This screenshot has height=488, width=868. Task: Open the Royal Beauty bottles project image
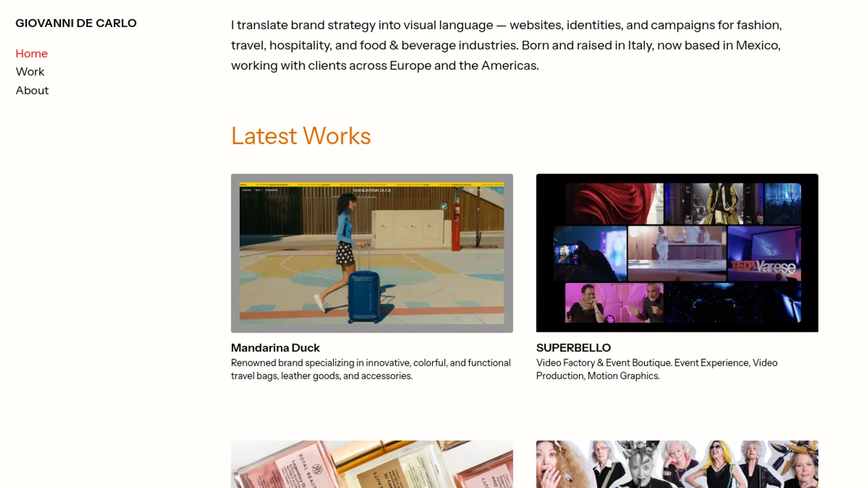pos(372,464)
